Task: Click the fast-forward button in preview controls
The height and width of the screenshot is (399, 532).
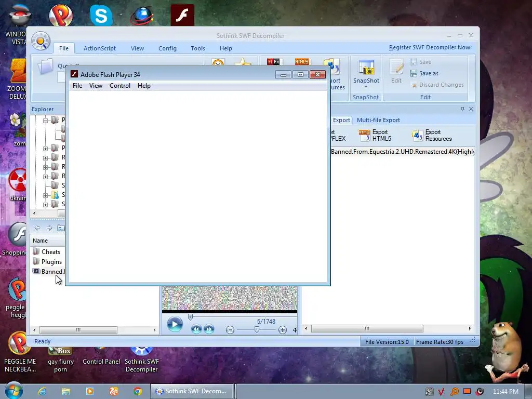Action: [209, 329]
